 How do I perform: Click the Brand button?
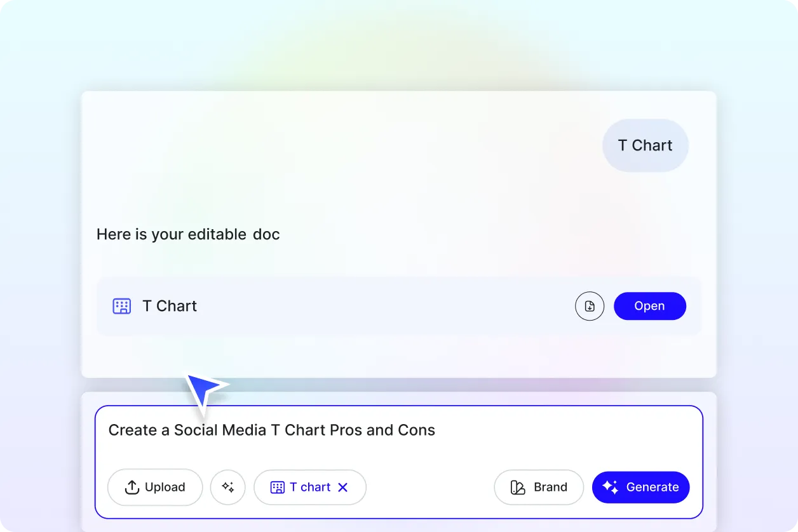point(539,487)
